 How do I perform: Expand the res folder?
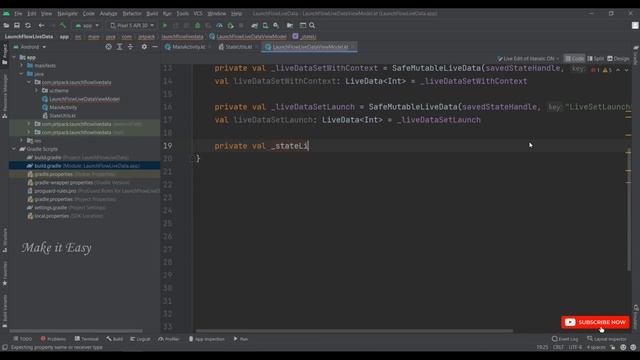[x=22, y=141]
